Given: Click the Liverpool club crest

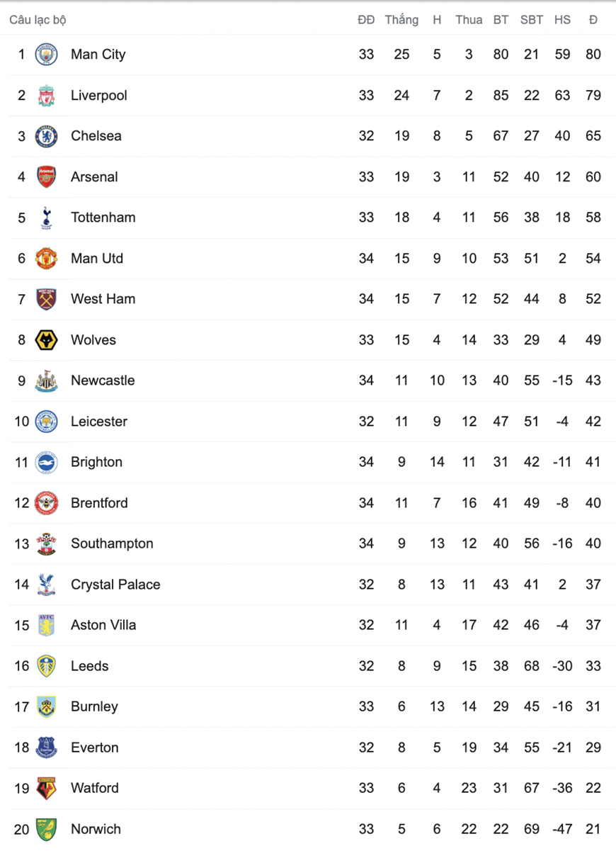Looking at the screenshot, I should (x=47, y=96).
